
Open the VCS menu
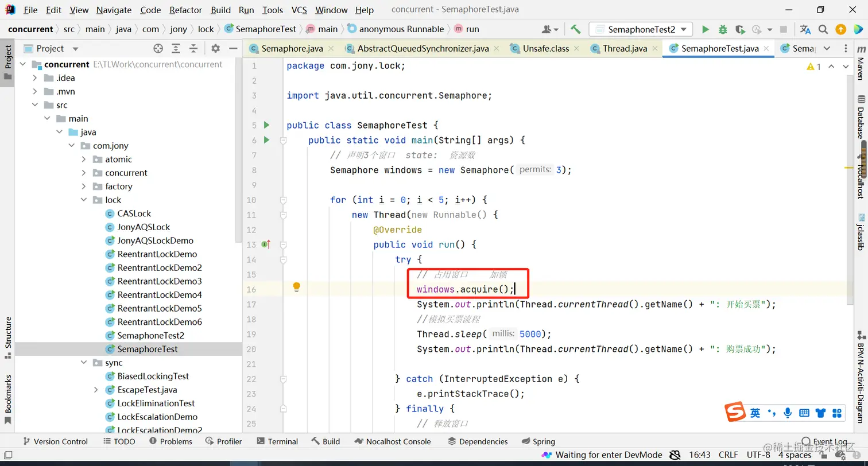299,10
